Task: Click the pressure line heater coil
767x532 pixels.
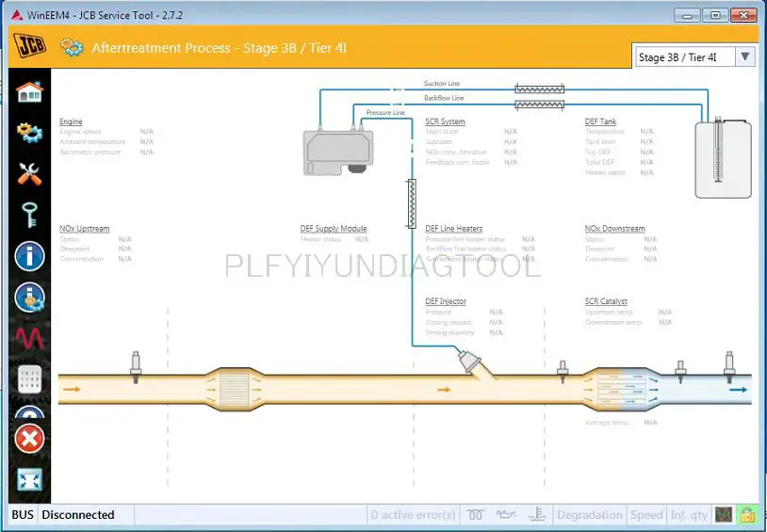Action: pyautogui.click(x=412, y=203)
